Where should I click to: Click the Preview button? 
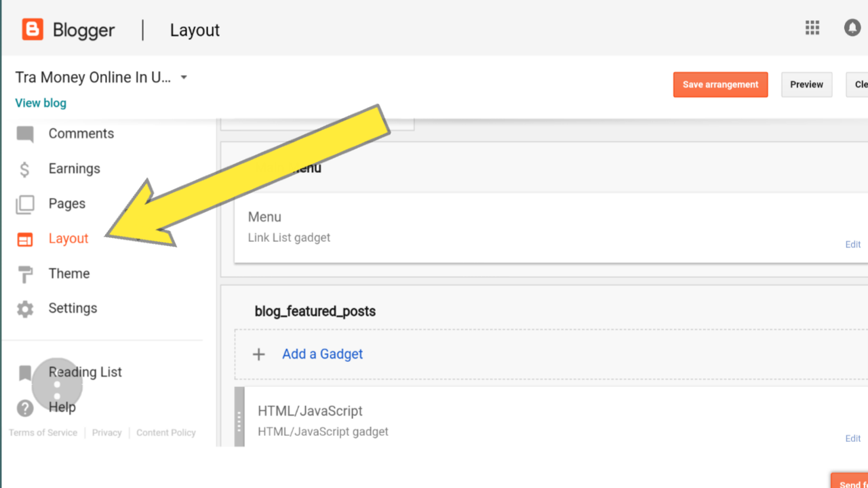806,85
